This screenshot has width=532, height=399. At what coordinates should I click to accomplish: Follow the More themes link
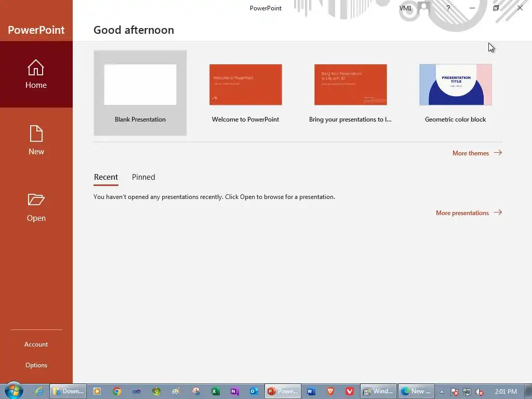point(477,153)
